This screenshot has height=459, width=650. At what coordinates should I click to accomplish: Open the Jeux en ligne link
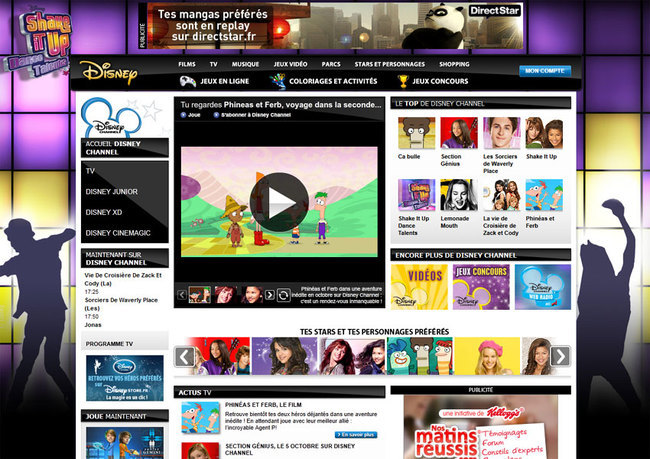click(225, 81)
